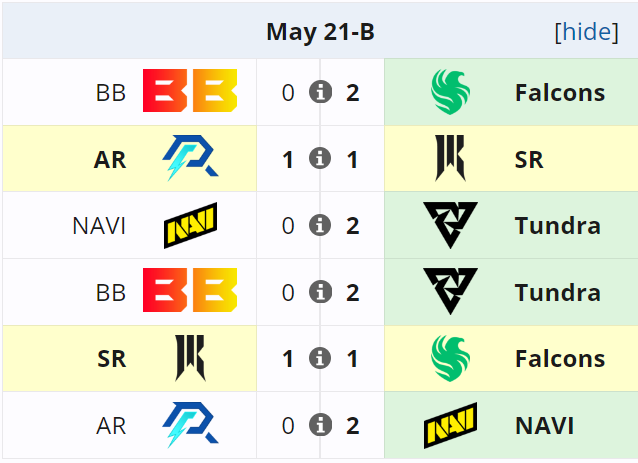Screen dimensions: 638x463
Task: Click the May 21-B header title
Action: pos(320,32)
